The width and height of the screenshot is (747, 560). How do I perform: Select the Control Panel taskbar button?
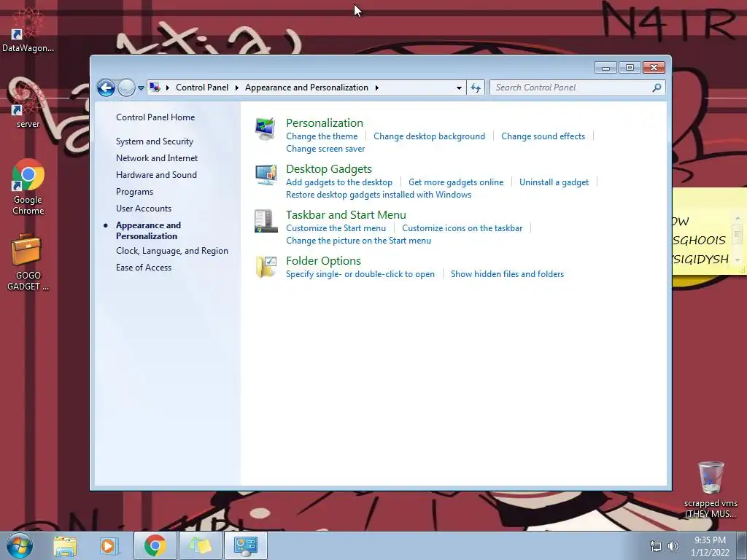point(245,545)
